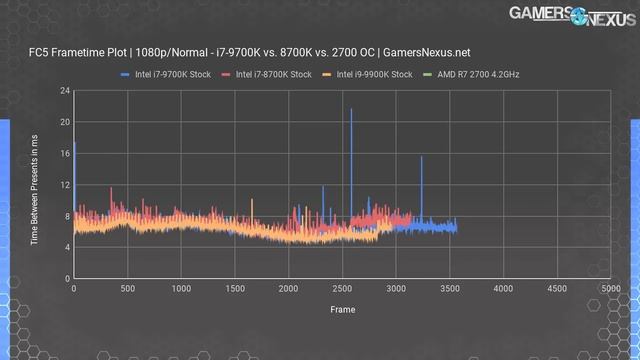Click the y-axis value 8
Image resolution: width=640 pixels, height=360 pixels.
tap(67, 216)
